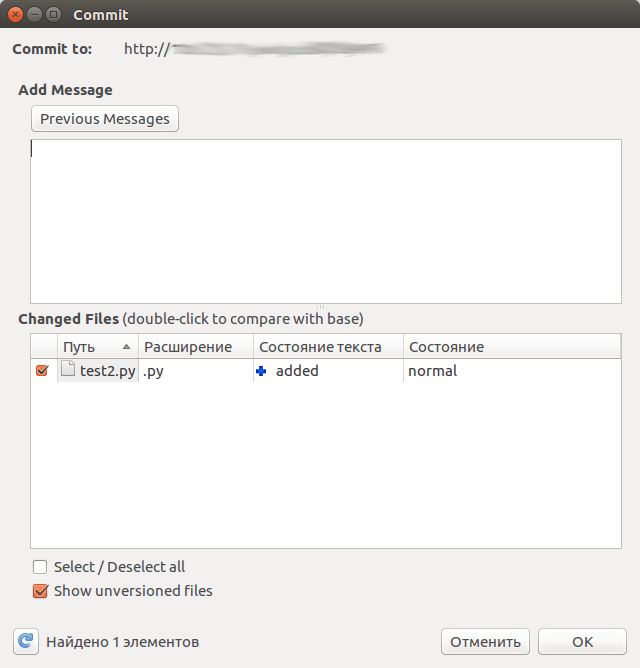Confirm commit with the OK button
Image resolution: width=640 pixels, height=668 pixels.
tap(582, 642)
